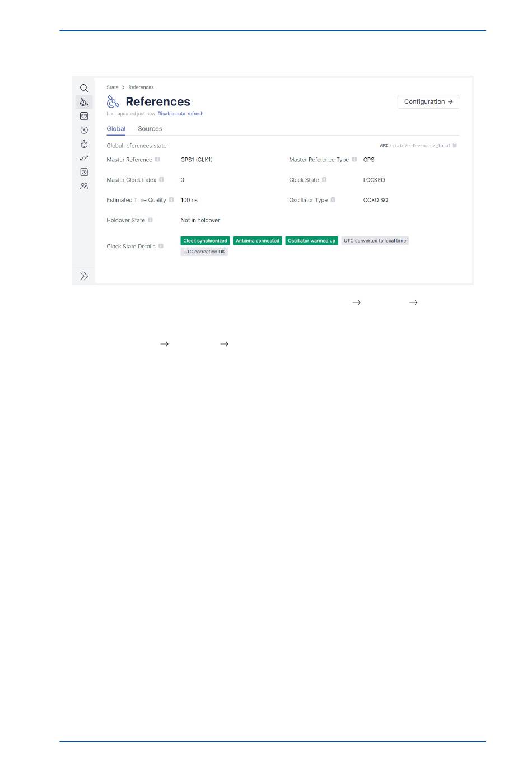
Task: Click the UTC converted to local time badge
Action: point(375,241)
